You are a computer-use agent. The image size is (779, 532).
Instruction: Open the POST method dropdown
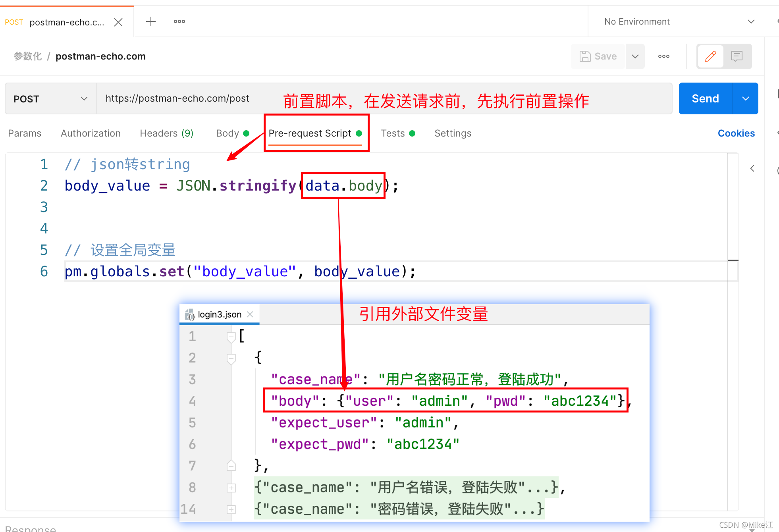click(50, 99)
